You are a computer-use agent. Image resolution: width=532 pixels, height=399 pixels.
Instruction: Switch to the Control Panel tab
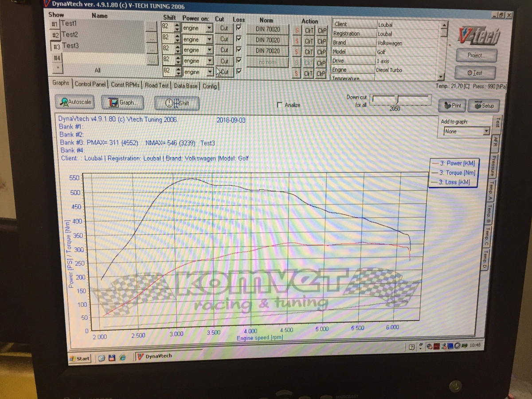point(90,84)
